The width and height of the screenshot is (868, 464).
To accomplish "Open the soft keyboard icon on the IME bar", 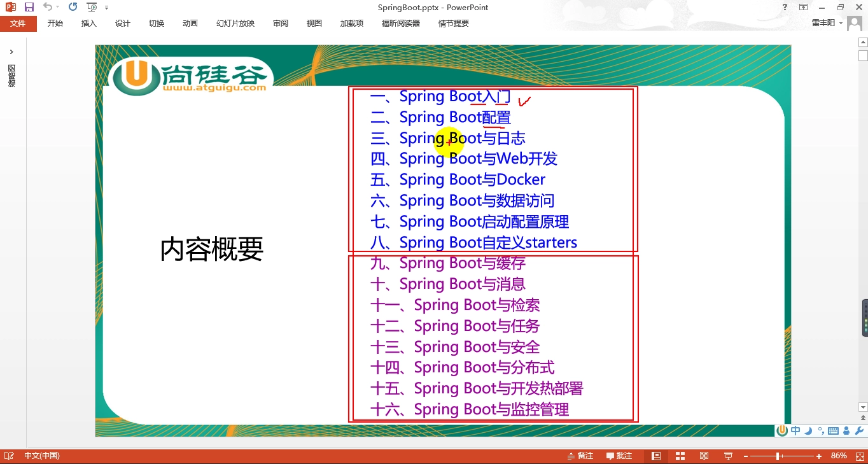I will 834,430.
